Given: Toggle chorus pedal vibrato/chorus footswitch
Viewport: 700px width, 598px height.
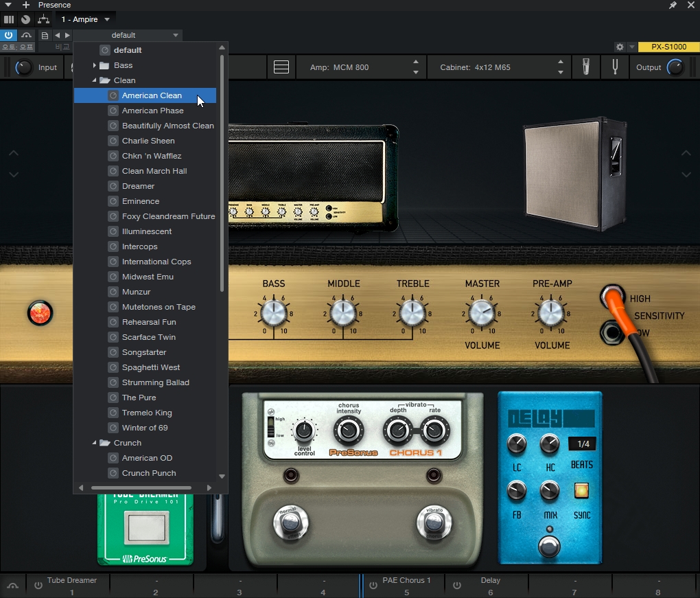Looking at the screenshot, I should [434, 522].
